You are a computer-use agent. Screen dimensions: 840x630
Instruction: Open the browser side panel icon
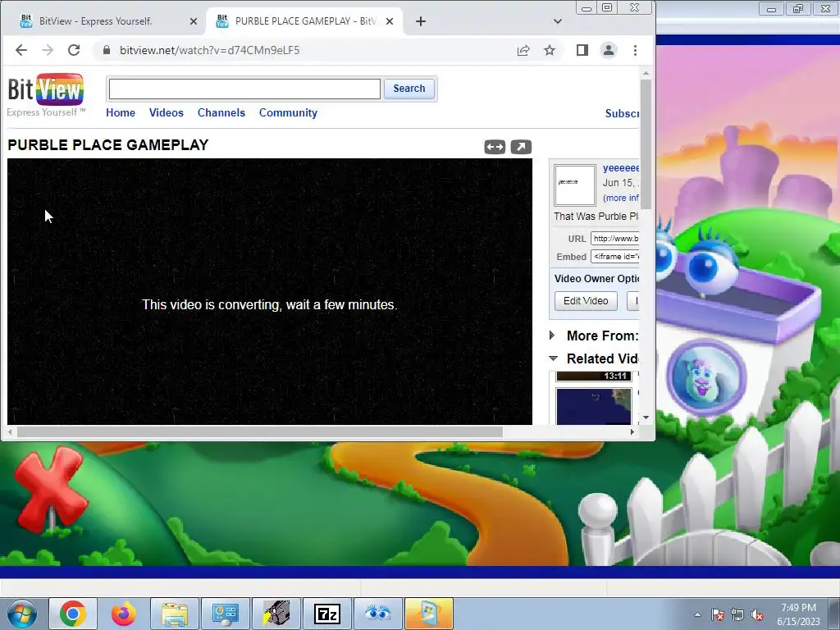(582, 50)
